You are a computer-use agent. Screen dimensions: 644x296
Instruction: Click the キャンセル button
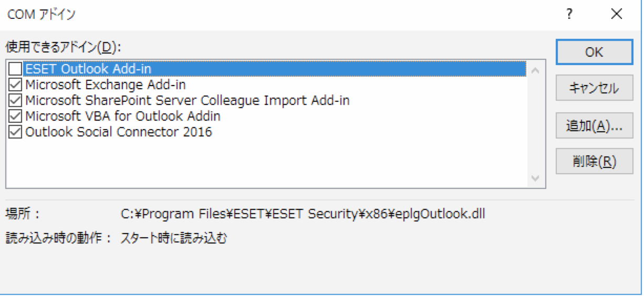[594, 89]
